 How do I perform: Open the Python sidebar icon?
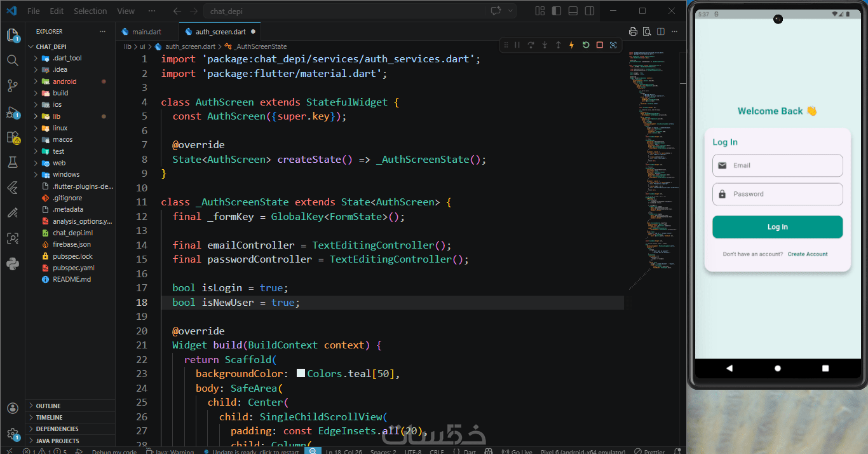tap(12, 264)
